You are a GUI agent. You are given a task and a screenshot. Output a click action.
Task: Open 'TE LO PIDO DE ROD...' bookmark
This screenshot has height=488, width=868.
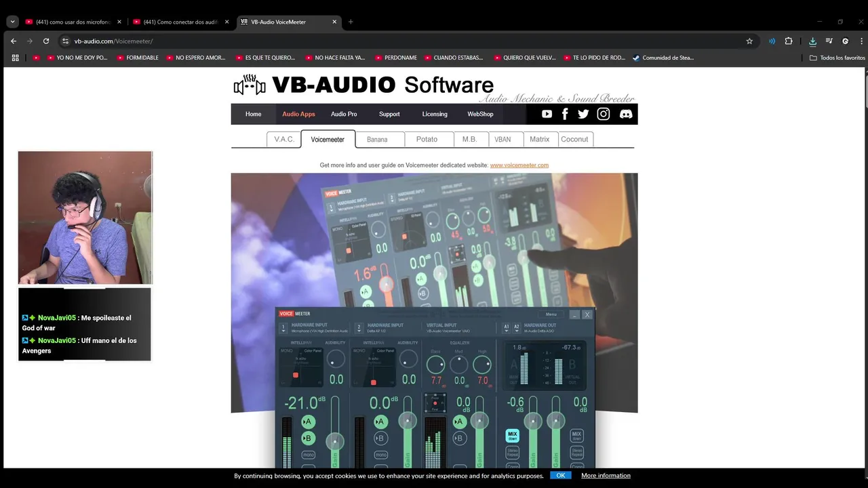(x=594, y=58)
